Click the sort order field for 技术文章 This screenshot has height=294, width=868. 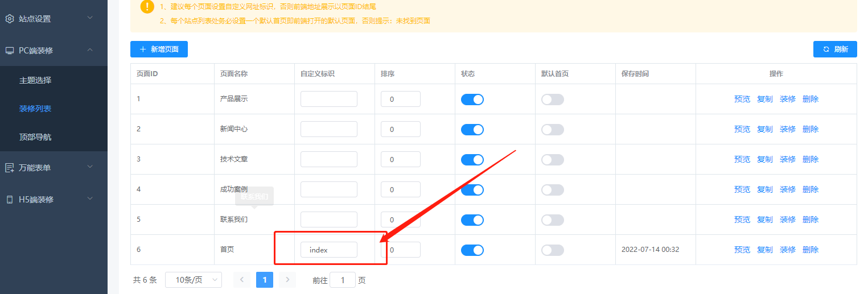(x=400, y=159)
